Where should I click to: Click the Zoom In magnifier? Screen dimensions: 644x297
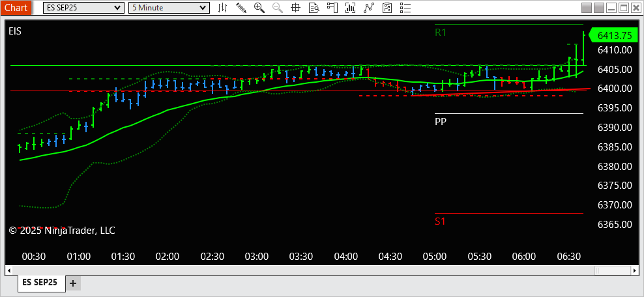259,7
